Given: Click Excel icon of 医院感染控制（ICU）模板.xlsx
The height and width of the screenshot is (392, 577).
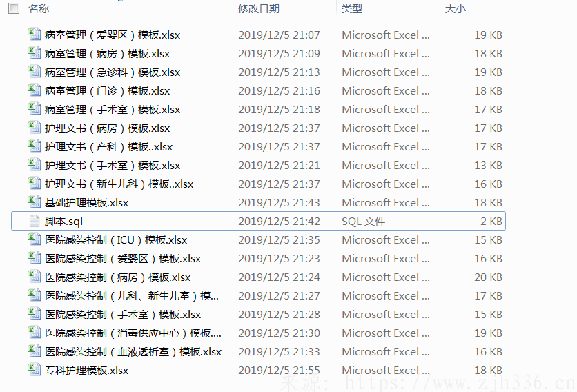Looking at the screenshot, I should pyautogui.click(x=35, y=239).
